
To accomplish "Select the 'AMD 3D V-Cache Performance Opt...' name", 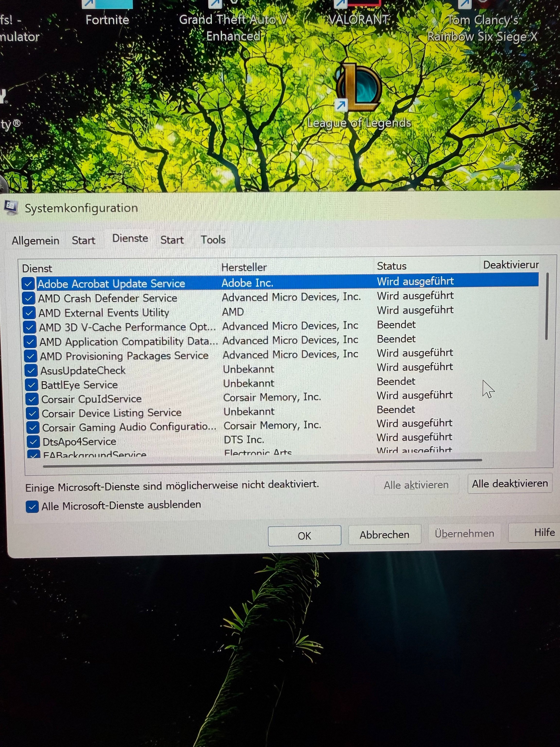I will pyautogui.click(x=127, y=327).
